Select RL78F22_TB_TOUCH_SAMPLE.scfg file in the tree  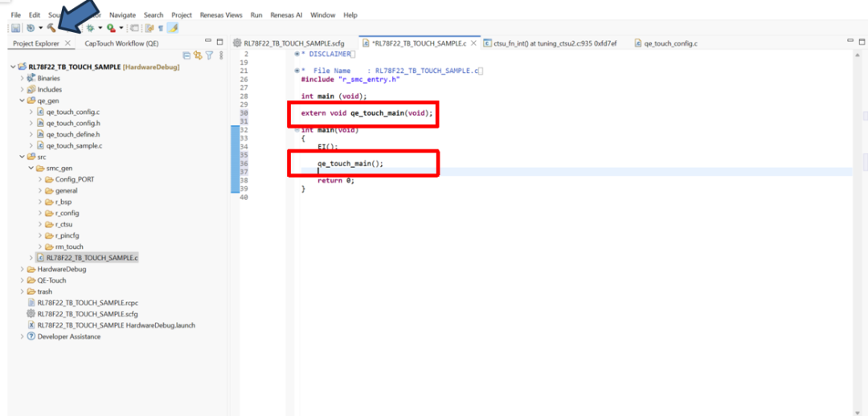[84, 314]
